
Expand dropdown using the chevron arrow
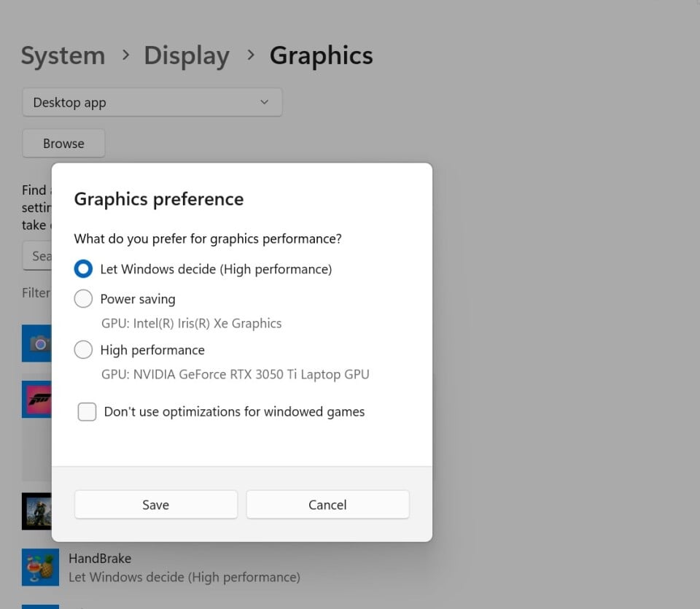(264, 103)
